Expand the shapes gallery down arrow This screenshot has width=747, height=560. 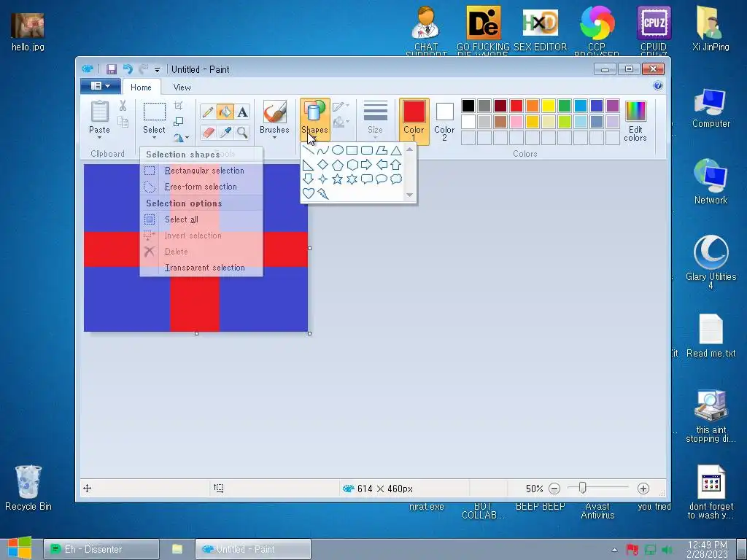(x=409, y=194)
